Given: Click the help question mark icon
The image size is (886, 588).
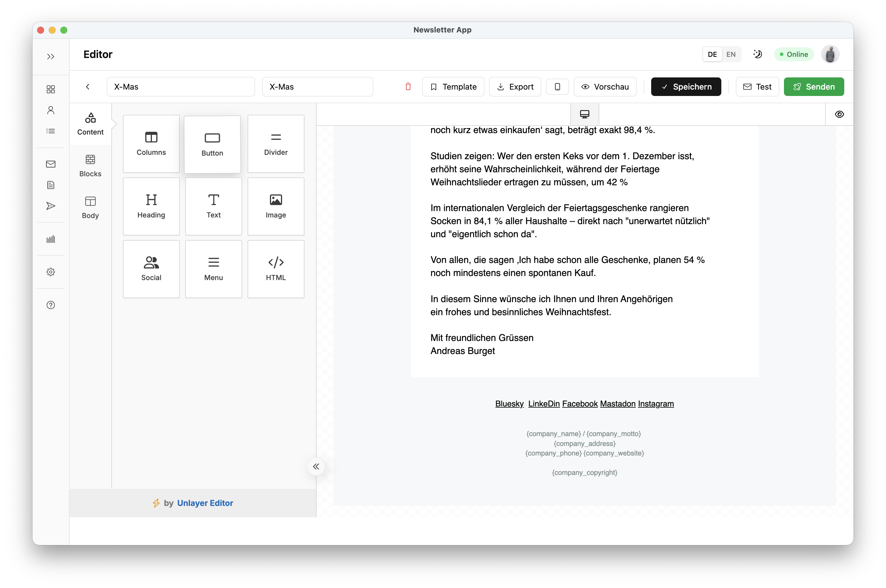Looking at the screenshot, I should pos(51,305).
